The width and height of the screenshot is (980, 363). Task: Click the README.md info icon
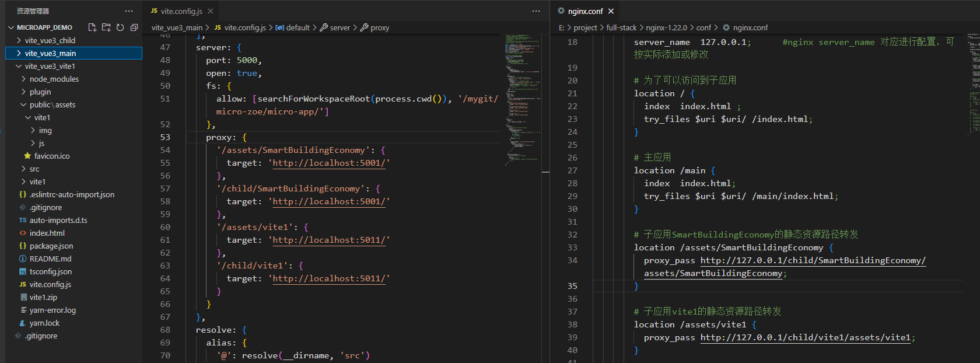point(23,259)
